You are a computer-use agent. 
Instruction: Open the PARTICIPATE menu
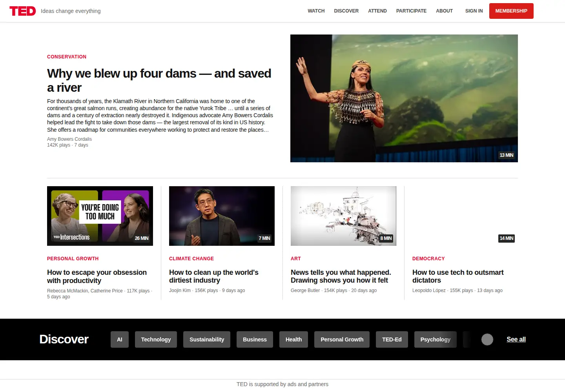[411, 11]
